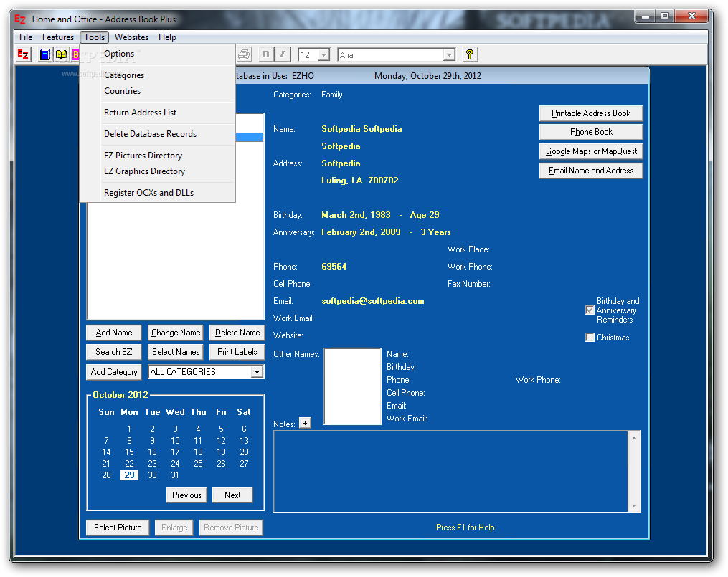Click inside the Arial font name field

[x=391, y=55]
